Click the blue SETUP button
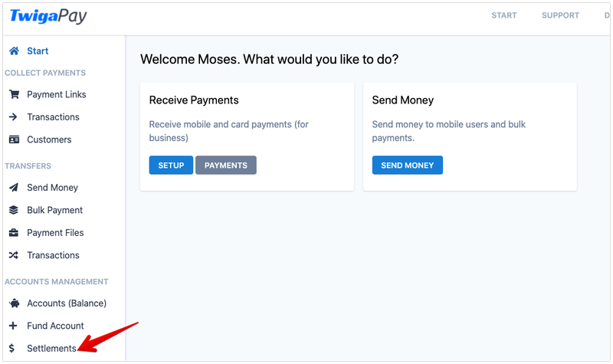Viewport: 613px width, 364px height. [171, 165]
